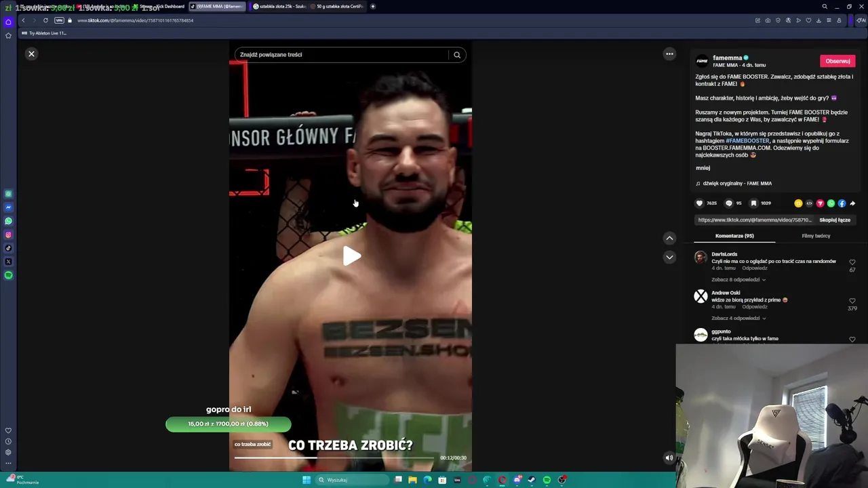Expand 'Zobacz 8 odpowiedzi' replies

tap(738, 280)
